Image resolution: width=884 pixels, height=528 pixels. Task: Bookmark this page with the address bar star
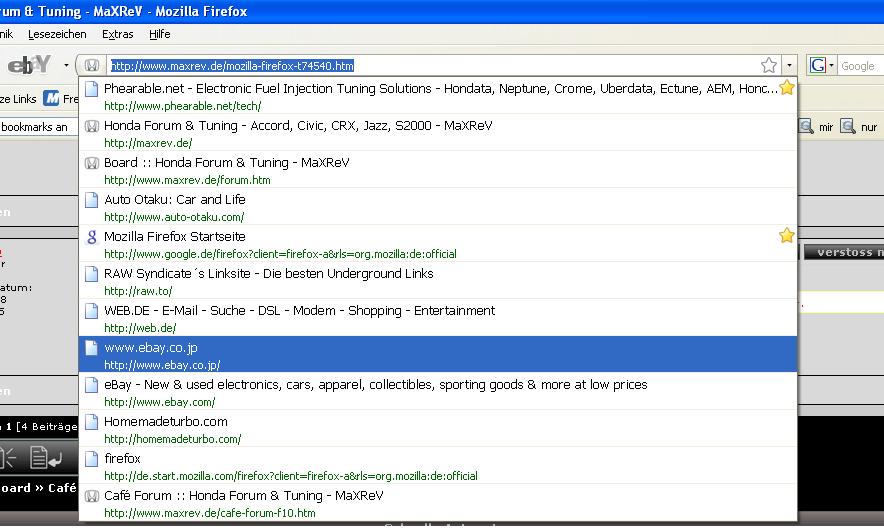(x=768, y=66)
